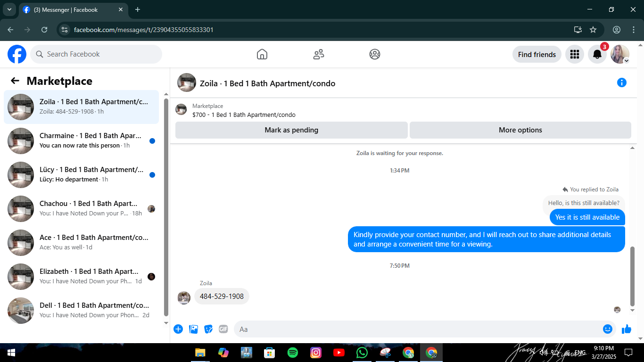The height and width of the screenshot is (362, 644).
Task: View site information icon in address bar
Action: click(x=65, y=30)
